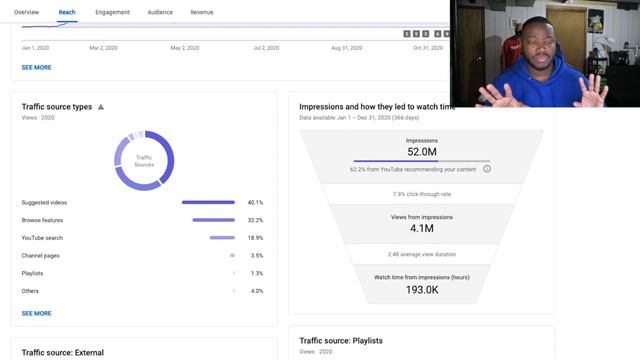The image size is (640, 360).
Task: Click the Impressions and watch time heading
Action: [377, 107]
